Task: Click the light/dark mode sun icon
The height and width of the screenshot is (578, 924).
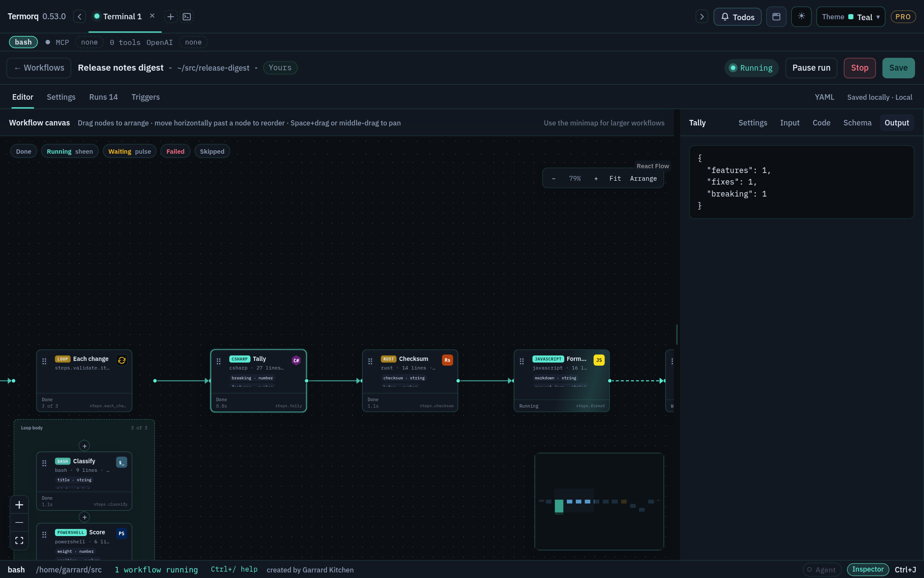Action: 801,17
